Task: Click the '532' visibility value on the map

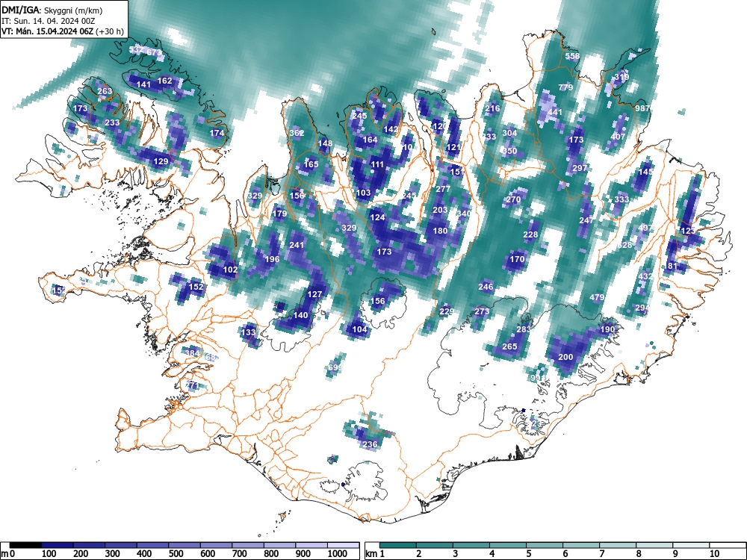Action: (136, 49)
